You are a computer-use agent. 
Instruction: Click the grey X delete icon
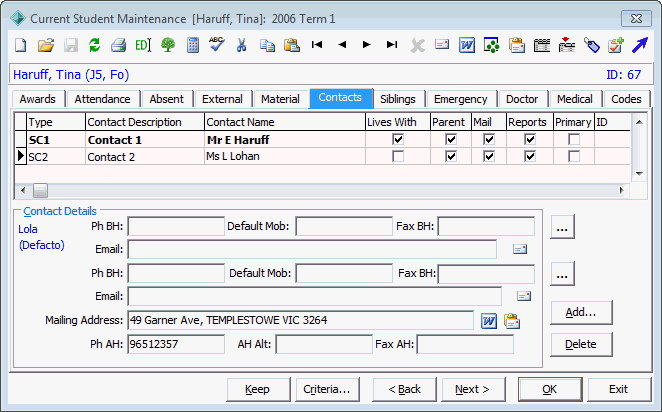coord(418,45)
